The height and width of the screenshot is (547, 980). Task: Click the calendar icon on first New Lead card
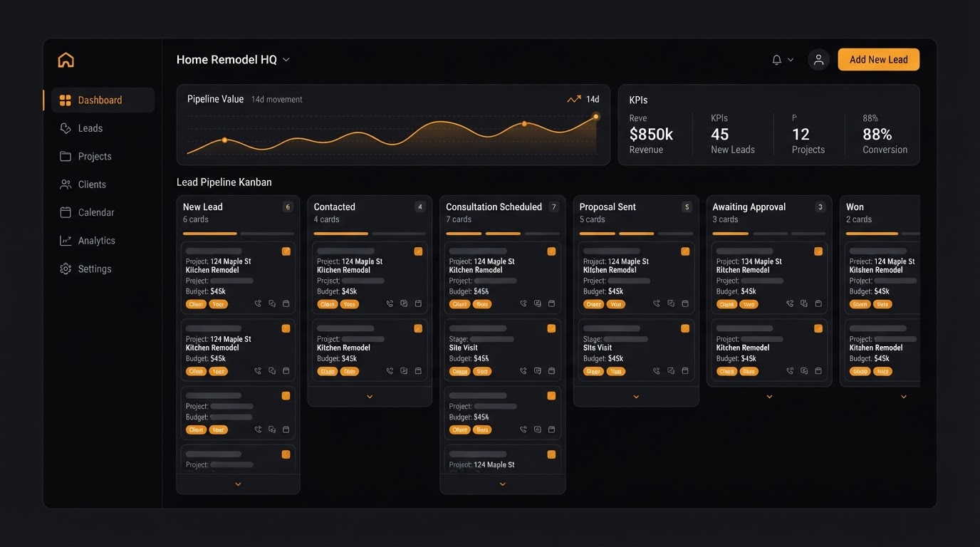[x=286, y=303]
